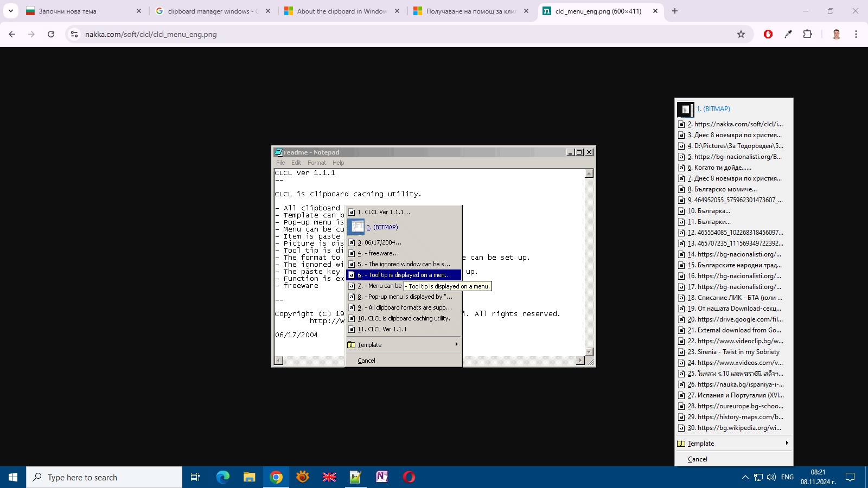Image resolution: width=868 pixels, height=488 pixels.
Task: Pick item 5 'https://bg-nacionalisti.org/B...'
Action: (x=734, y=157)
